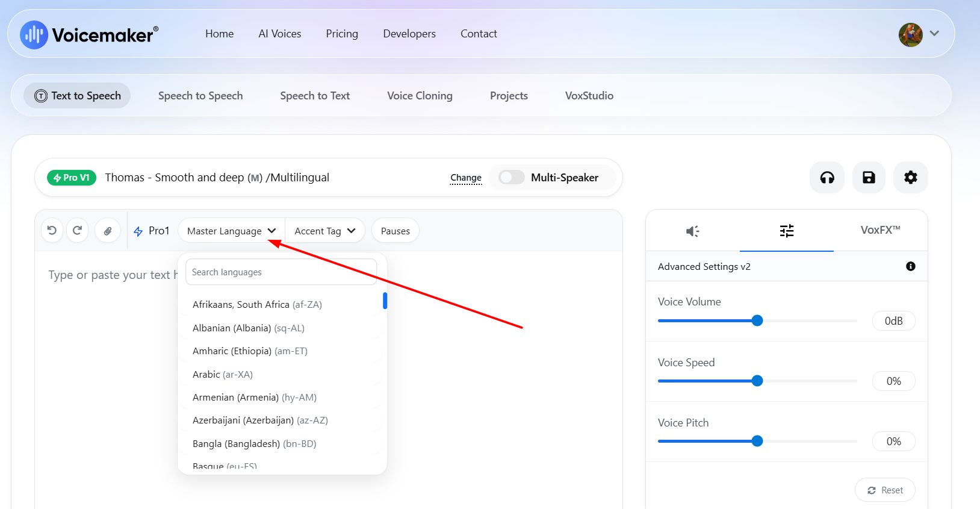
Task: Open the Master Language dropdown
Action: tap(231, 231)
